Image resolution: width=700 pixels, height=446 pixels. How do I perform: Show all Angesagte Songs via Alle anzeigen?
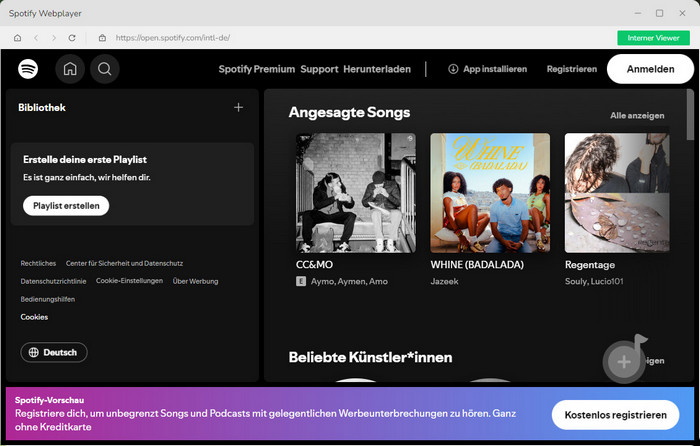(637, 116)
